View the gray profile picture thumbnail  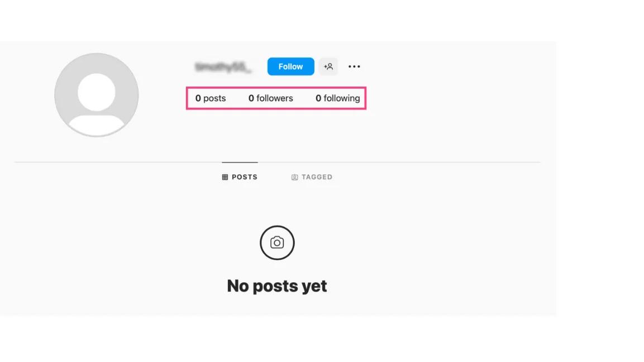tap(97, 95)
